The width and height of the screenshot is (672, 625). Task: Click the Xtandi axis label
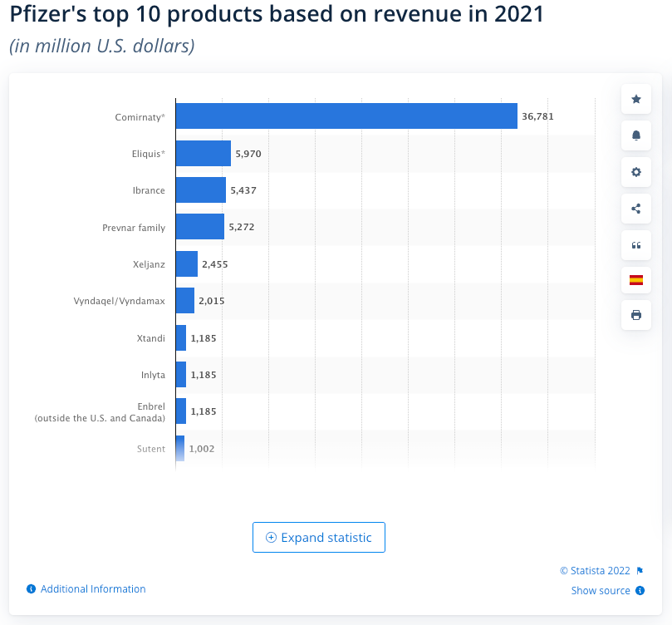(x=151, y=338)
